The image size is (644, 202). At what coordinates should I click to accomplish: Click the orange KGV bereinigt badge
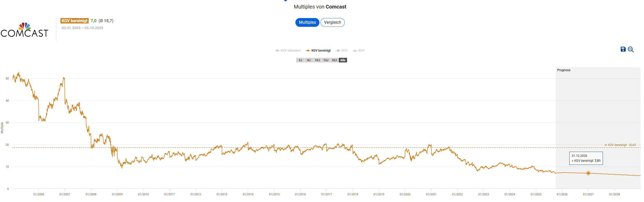pyautogui.click(x=74, y=21)
